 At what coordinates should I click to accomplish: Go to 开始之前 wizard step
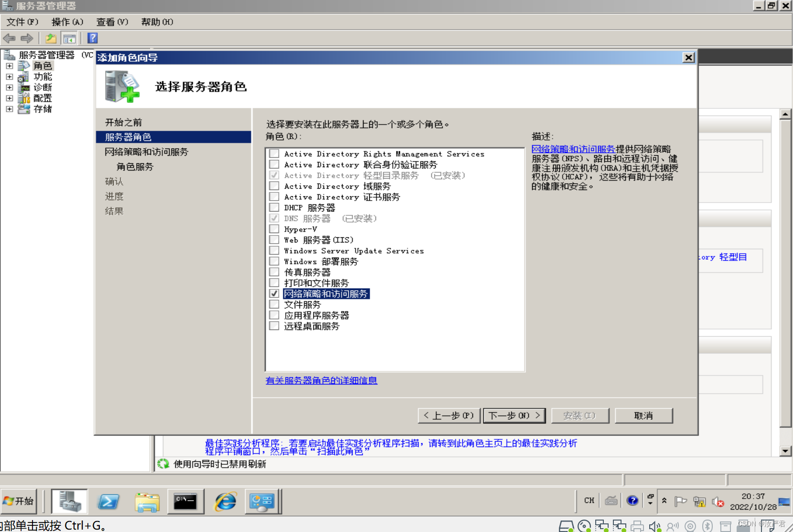click(x=124, y=122)
